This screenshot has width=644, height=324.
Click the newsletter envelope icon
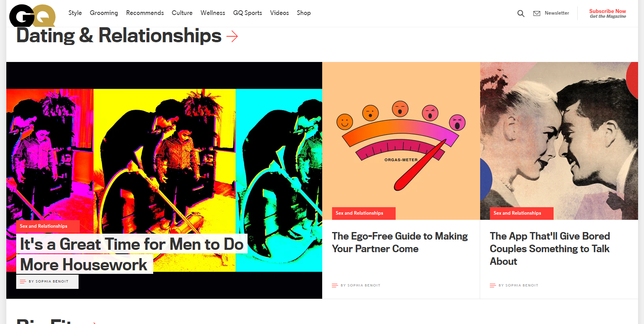click(537, 13)
